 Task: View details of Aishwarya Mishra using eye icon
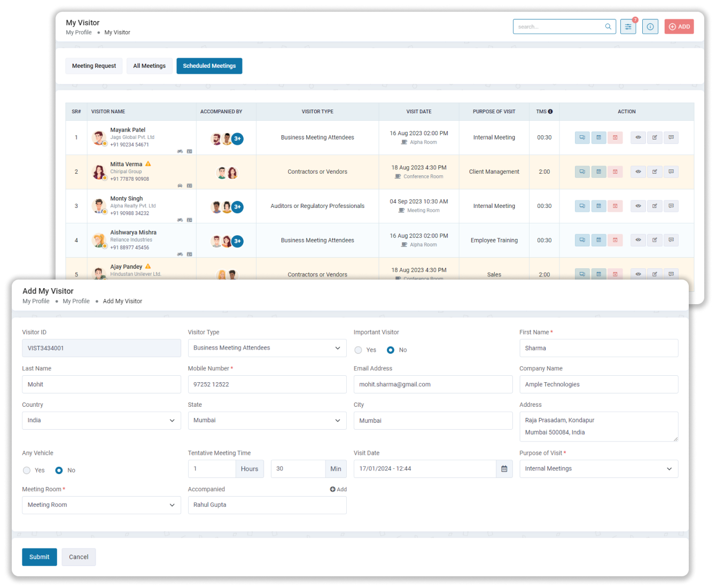(x=637, y=240)
